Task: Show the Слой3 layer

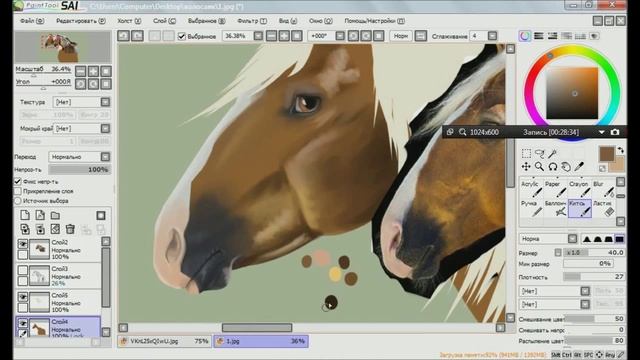Action: (x=23, y=270)
